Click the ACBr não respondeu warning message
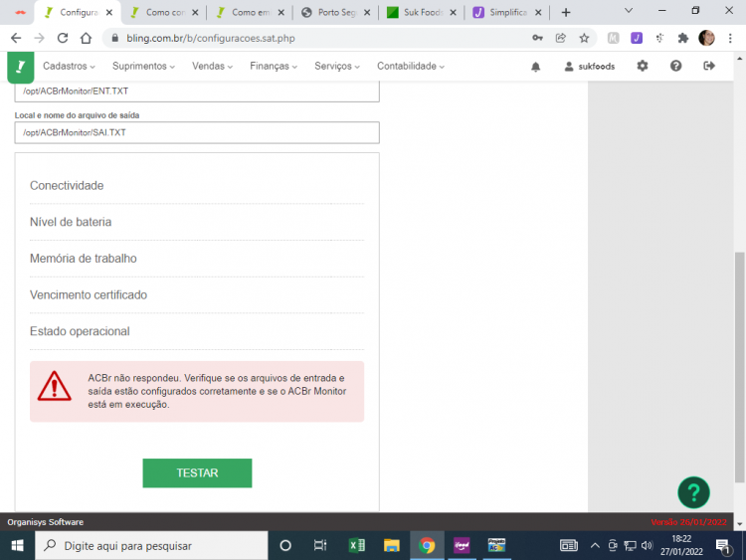Image resolution: width=746 pixels, height=560 pixels. 197,392
